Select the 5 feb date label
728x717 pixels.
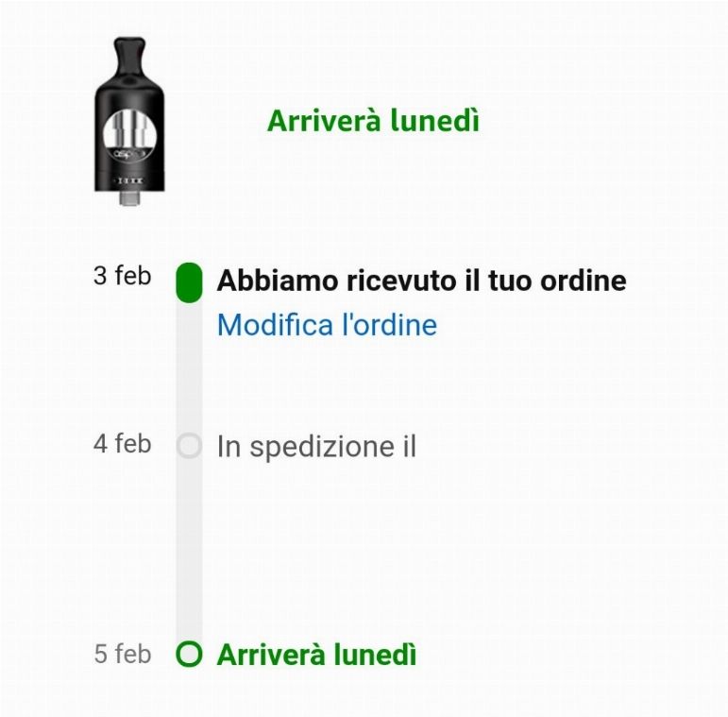123,654
